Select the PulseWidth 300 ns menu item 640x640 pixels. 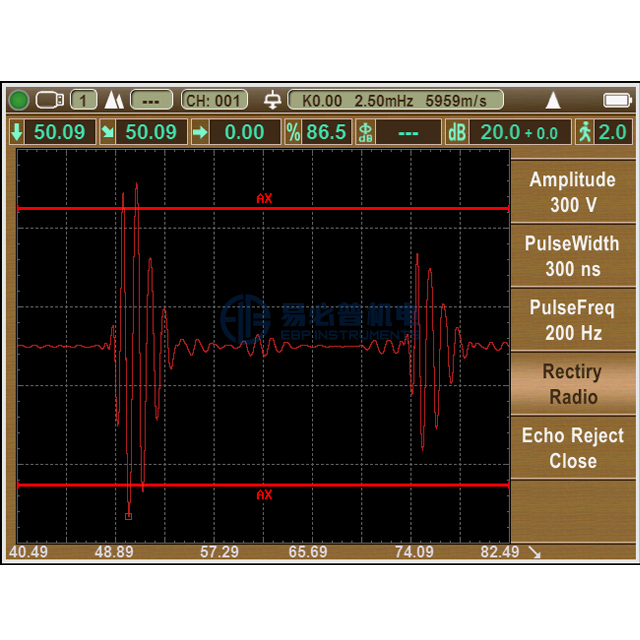[x=573, y=256]
